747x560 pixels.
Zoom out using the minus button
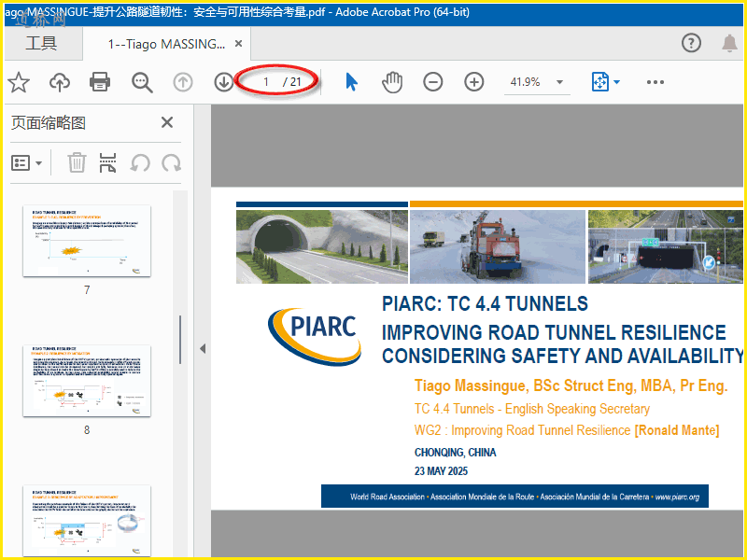pyautogui.click(x=433, y=82)
